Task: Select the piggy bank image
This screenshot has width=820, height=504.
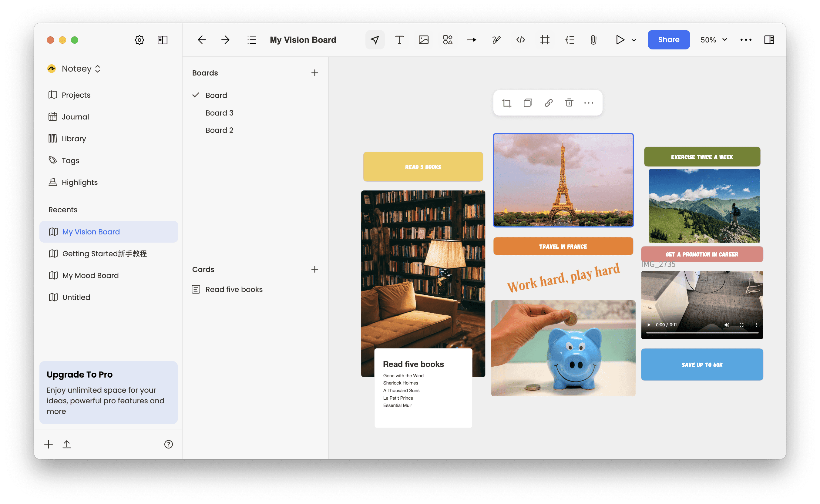Action: pyautogui.click(x=563, y=348)
